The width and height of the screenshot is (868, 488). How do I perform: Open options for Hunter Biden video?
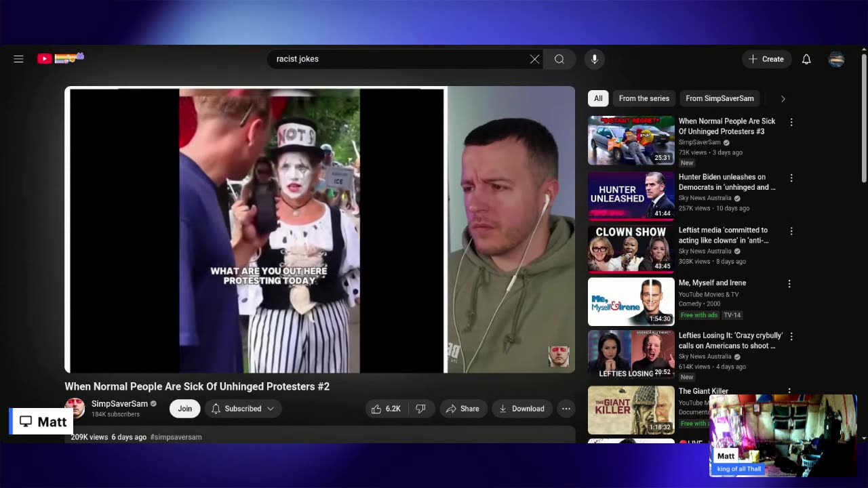point(791,178)
